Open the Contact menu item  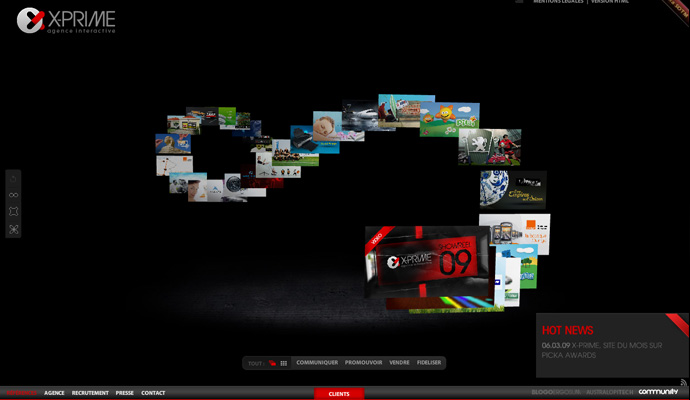(153, 393)
